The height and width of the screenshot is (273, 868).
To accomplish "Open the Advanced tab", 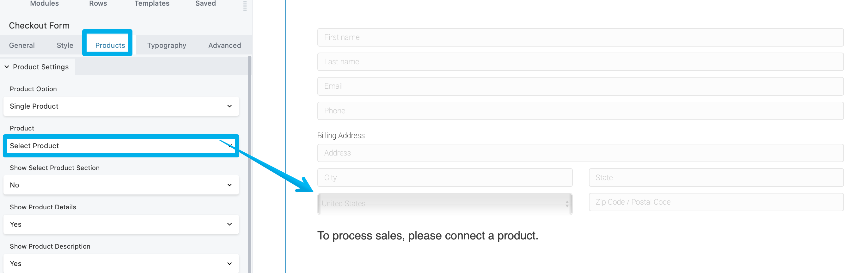I will coord(224,45).
